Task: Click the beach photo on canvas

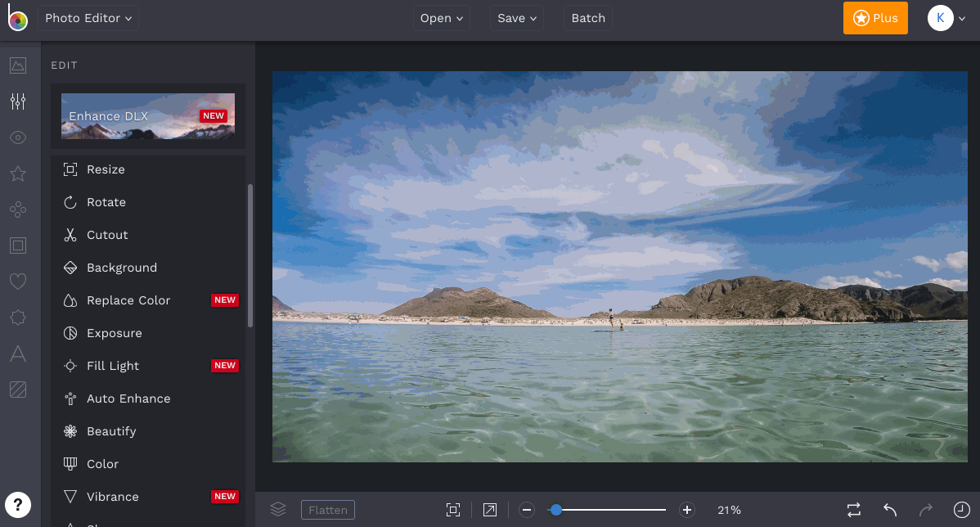Action: click(619, 266)
